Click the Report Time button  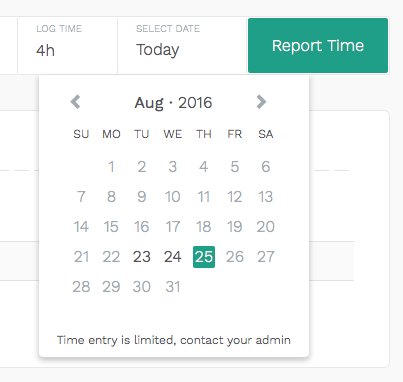coord(318,45)
